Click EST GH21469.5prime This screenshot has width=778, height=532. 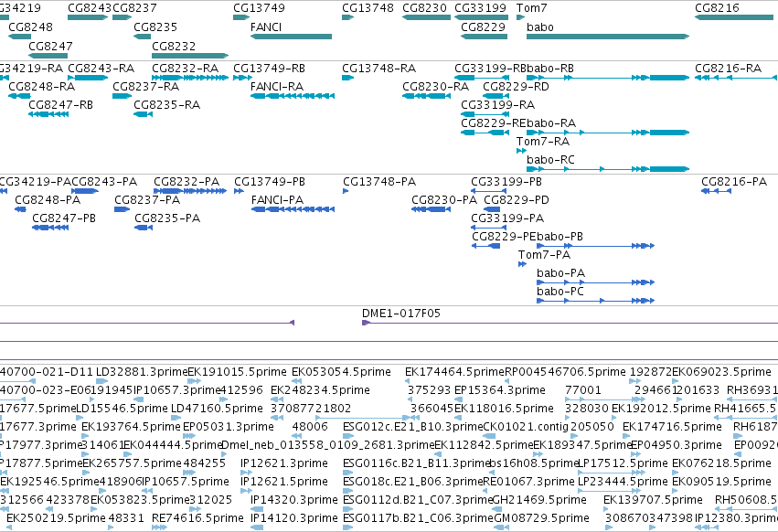point(539,500)
